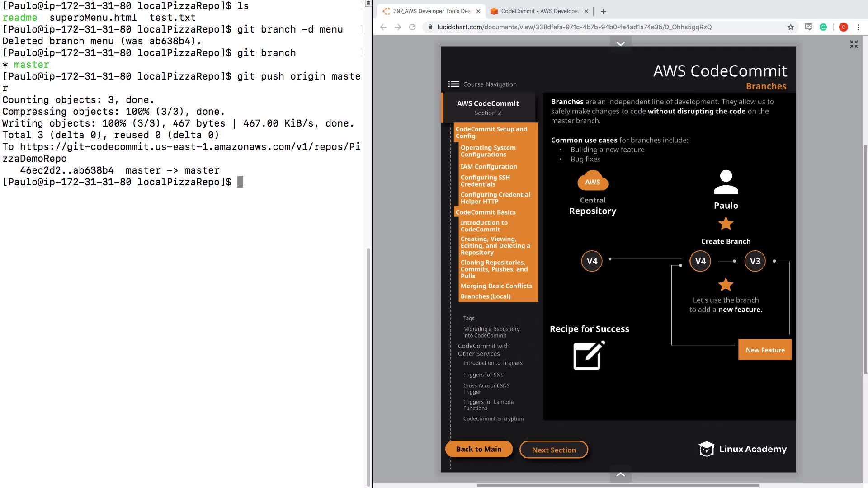Open Chrome three-dot menu
Image resolution: width=868 pixels, height=488 pixels.
(x=858, y=27)
